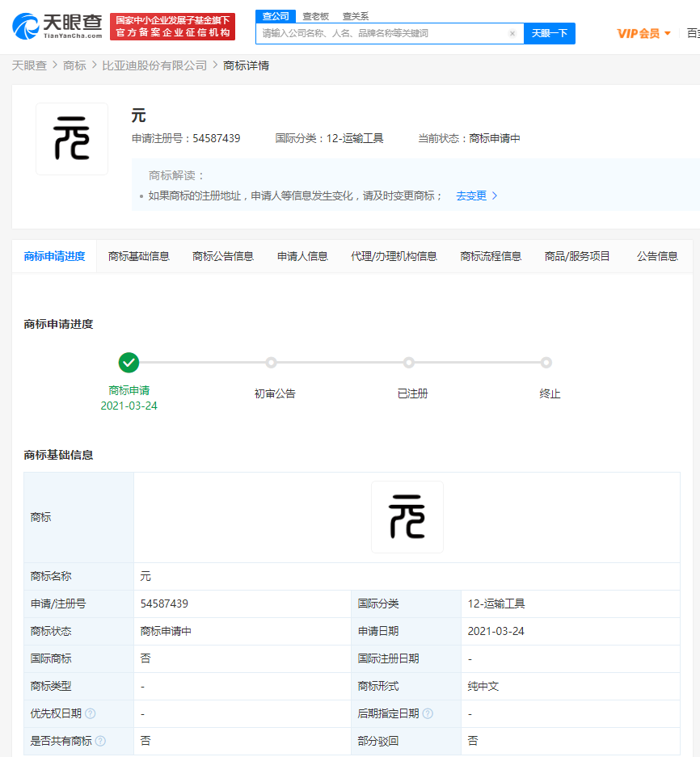Click the 2021-03-24 date under 商标申请 step
This screenshot has width=700, height=757.
coord(129,406)
